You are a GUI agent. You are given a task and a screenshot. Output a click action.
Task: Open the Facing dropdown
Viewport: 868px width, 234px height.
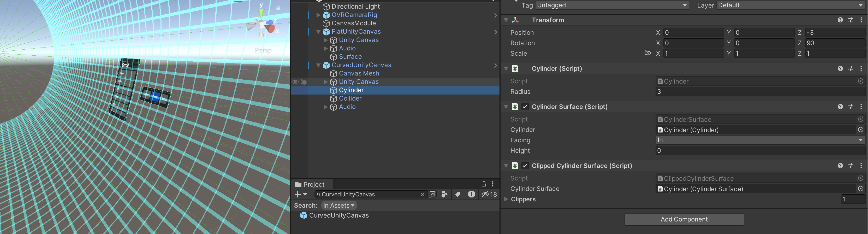760,140
